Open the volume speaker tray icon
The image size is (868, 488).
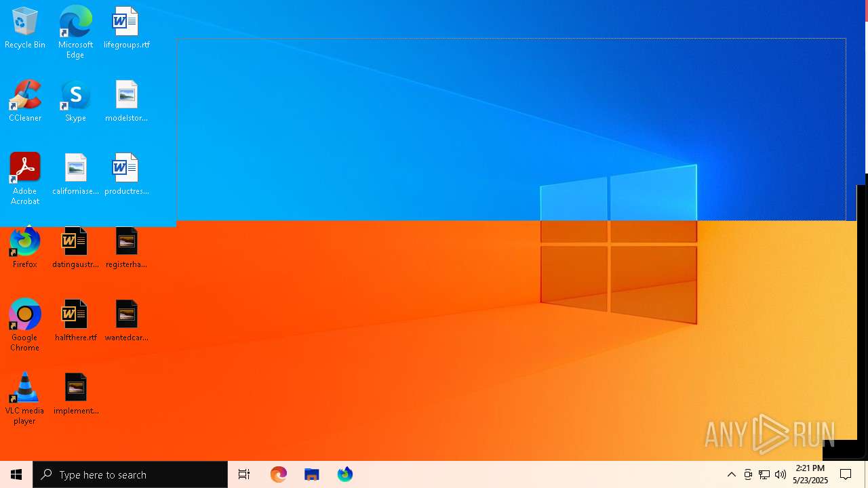781,474
